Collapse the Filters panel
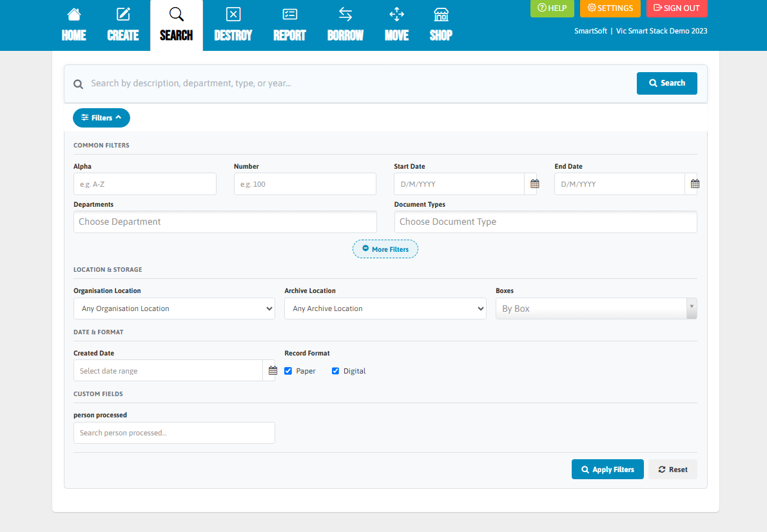767x532 pixels. (x=101, y=118)
